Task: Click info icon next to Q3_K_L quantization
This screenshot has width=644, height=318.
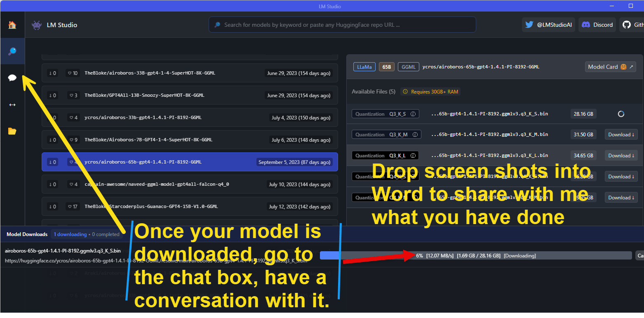Action: (413, 156)
